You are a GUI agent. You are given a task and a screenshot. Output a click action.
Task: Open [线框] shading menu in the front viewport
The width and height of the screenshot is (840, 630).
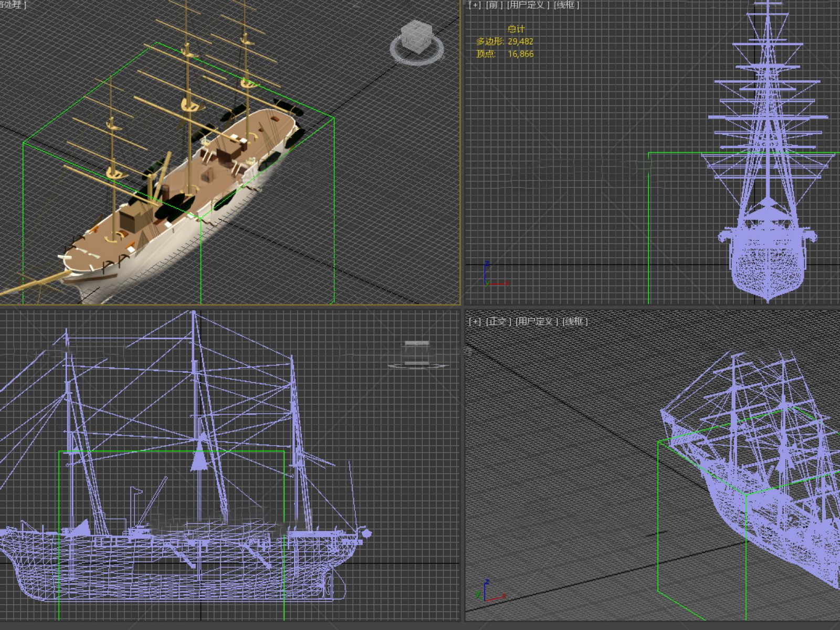point(566,5)
